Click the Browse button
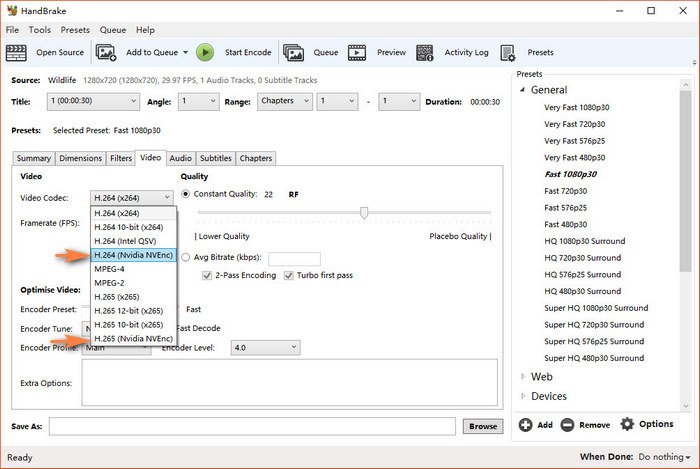Viewport: 700px width, 469px height. tap(483, 426)
